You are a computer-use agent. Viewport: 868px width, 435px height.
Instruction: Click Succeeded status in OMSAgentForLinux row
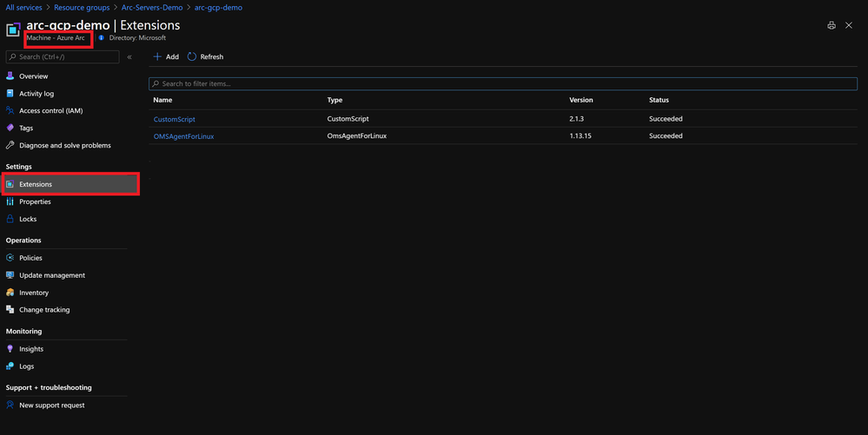tap(666, 135)
